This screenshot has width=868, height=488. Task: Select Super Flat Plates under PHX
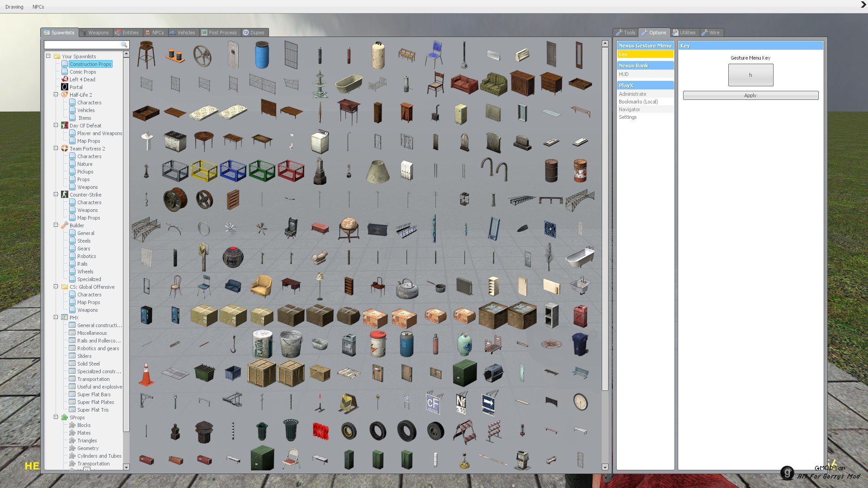[95, 402]
